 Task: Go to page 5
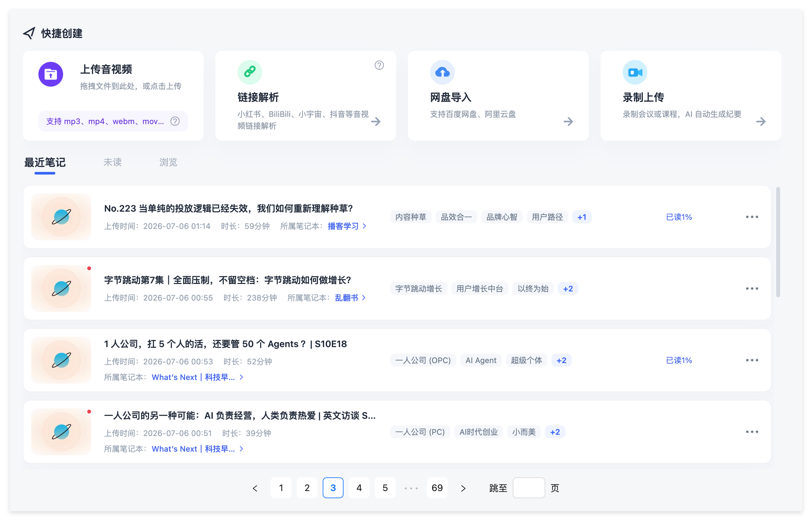[385, 488]
